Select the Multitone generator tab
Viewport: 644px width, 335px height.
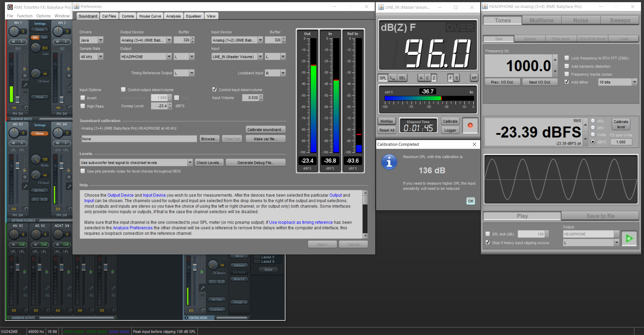[x=541, y=20]
